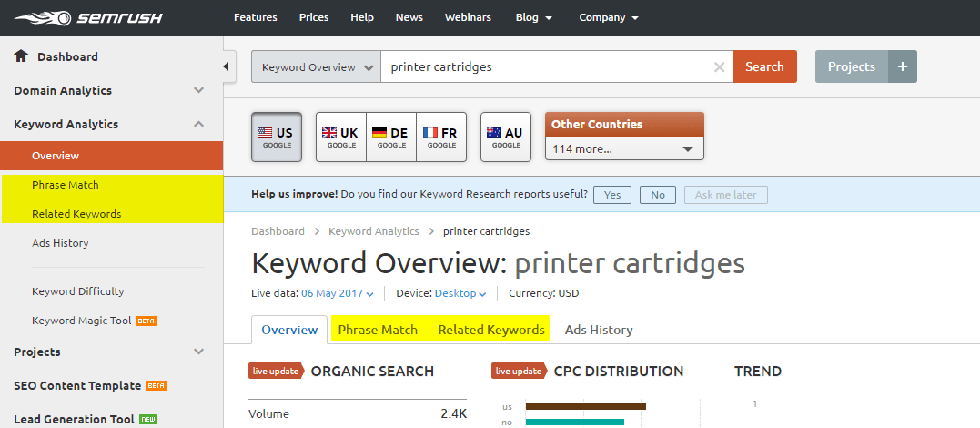Click the Volume 2.4K value
Screen dimensions: 980x428
(x=454, y=414)
